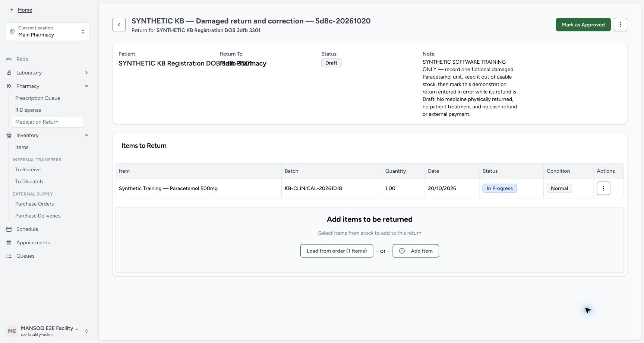Click the Pharmacy icon in the sidebar

click(9, 86)
